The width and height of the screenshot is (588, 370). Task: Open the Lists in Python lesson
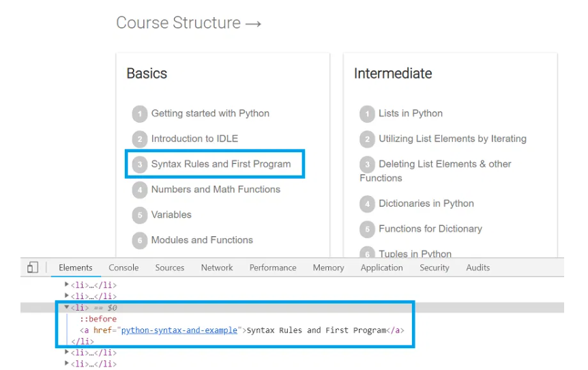(411, 113)
